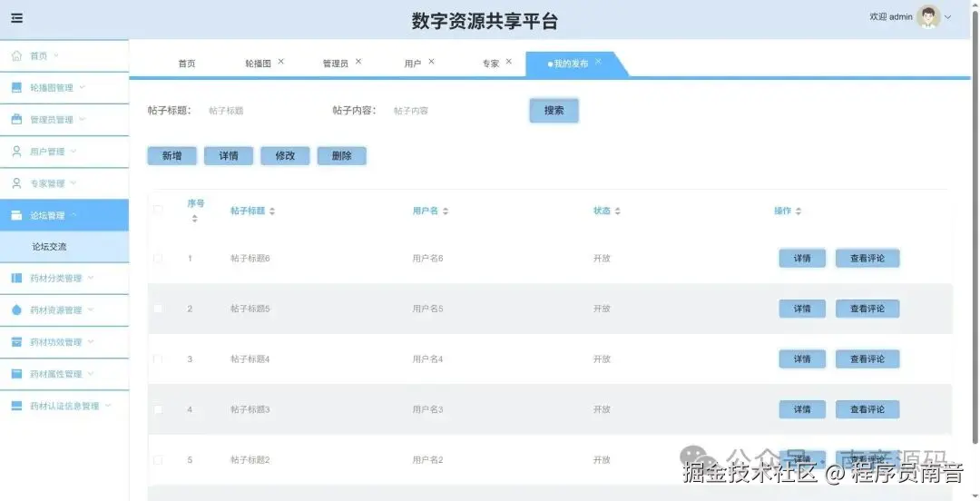980x501 pixels.
Task: Expand the 用户管理 sidebar menu
Action: 73,151
